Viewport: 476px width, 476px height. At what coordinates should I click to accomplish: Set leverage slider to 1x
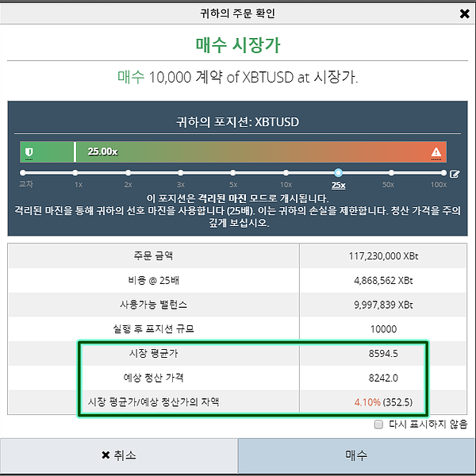75,172
